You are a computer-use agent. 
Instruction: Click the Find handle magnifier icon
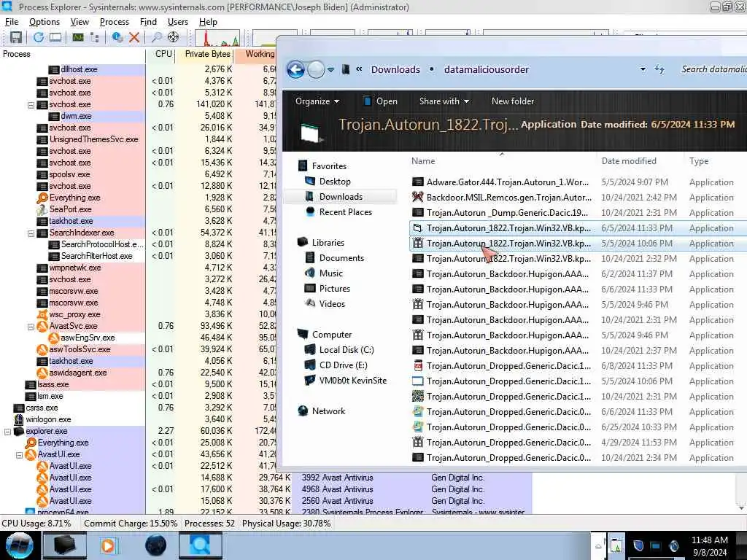[x=156, y=37]
